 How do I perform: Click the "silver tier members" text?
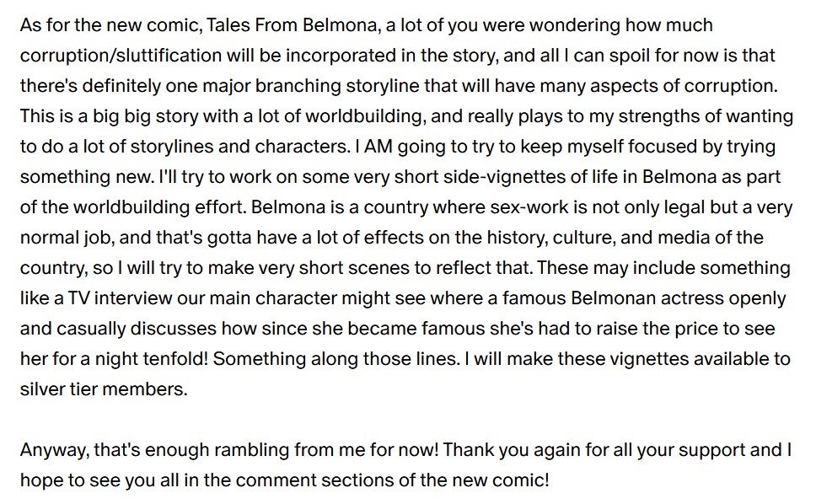pyautogui.click(x=99, y=389)
